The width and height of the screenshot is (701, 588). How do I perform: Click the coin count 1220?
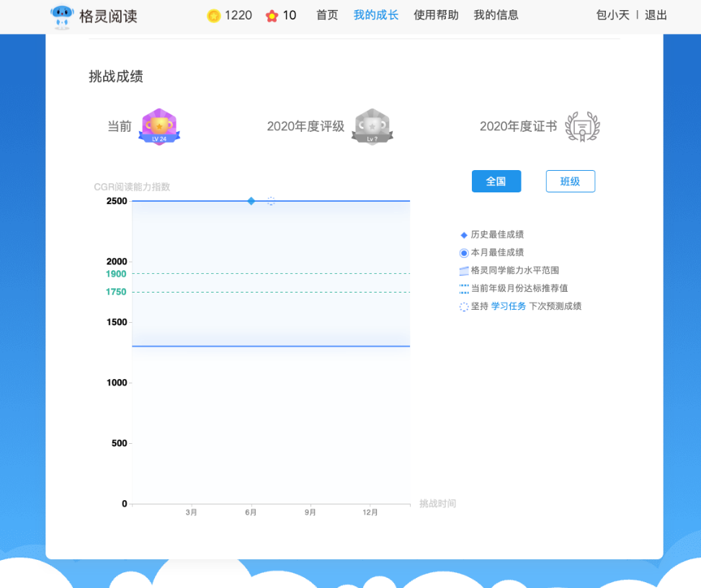[x=238, y=16]
